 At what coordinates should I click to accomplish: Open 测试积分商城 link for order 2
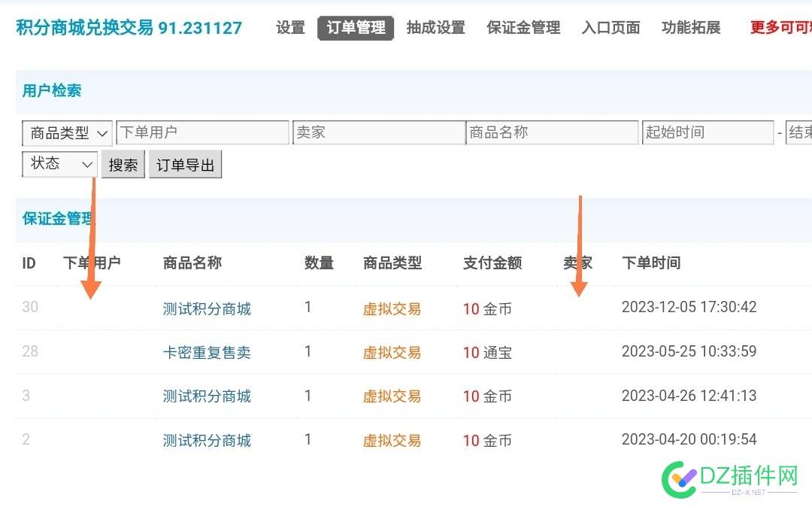(x=207, y=440)
